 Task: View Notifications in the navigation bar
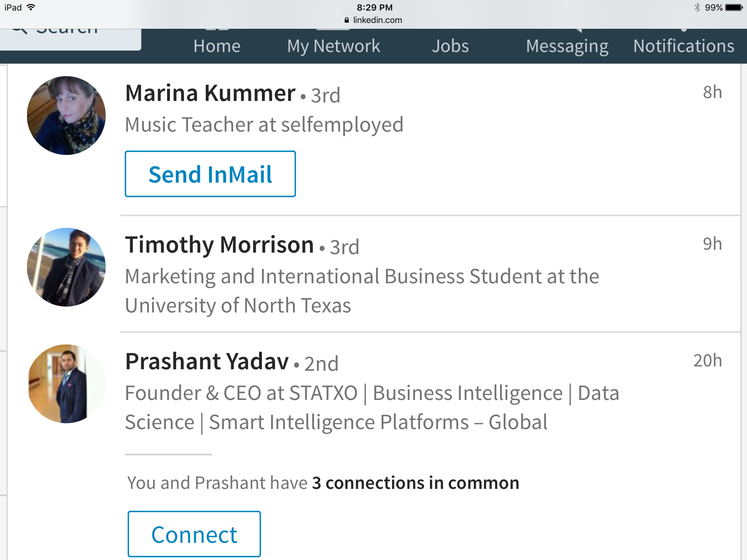coord(684,46)
